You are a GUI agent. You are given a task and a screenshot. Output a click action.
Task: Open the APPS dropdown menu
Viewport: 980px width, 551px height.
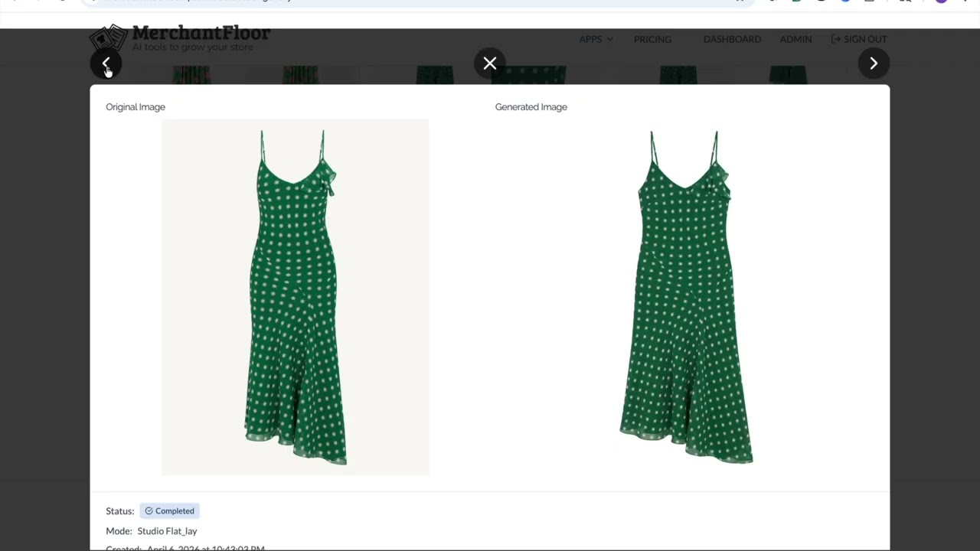click(596, 39)
